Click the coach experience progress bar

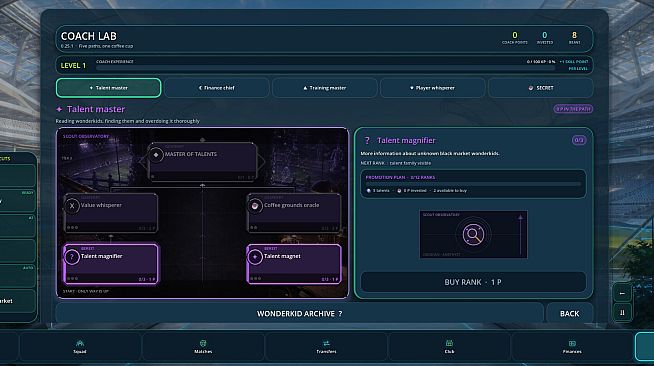pos(325,68)
